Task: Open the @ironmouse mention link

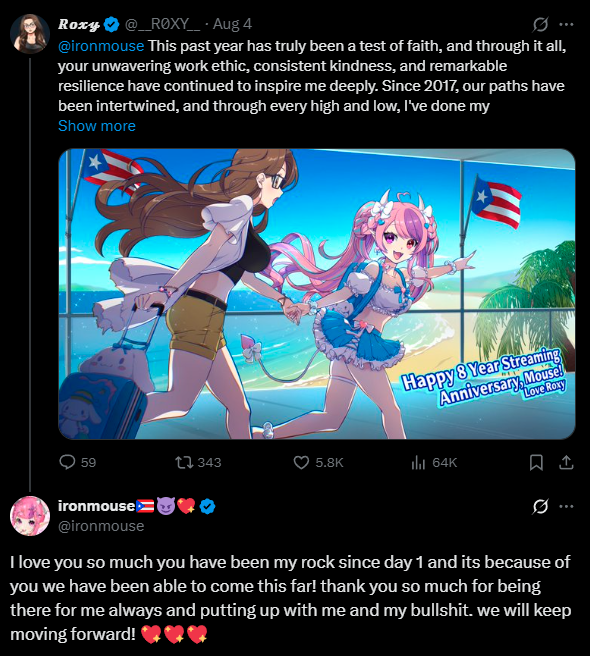Action: pyautogui.click(x=101, y=46)
